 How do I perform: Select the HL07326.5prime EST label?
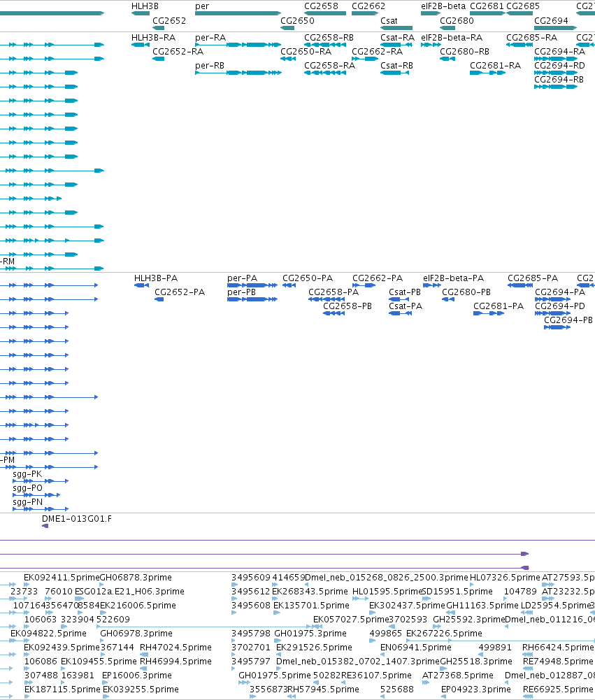[x=505, y=577]
